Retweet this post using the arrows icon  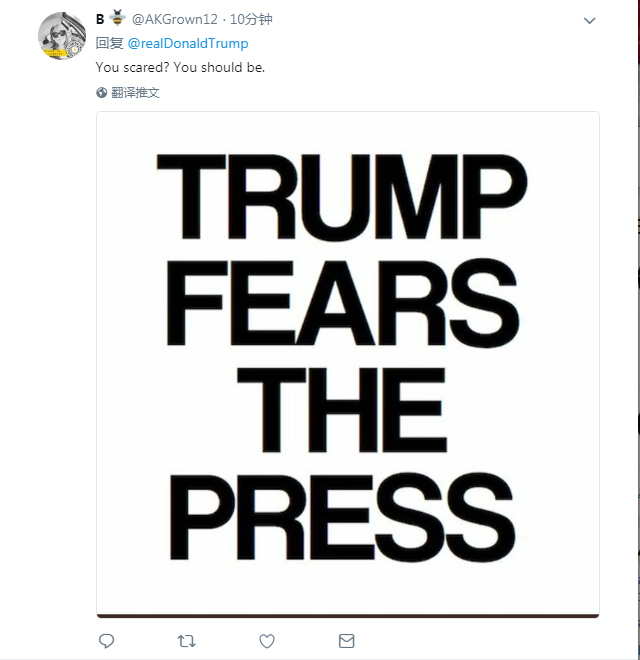coord(187,641)
